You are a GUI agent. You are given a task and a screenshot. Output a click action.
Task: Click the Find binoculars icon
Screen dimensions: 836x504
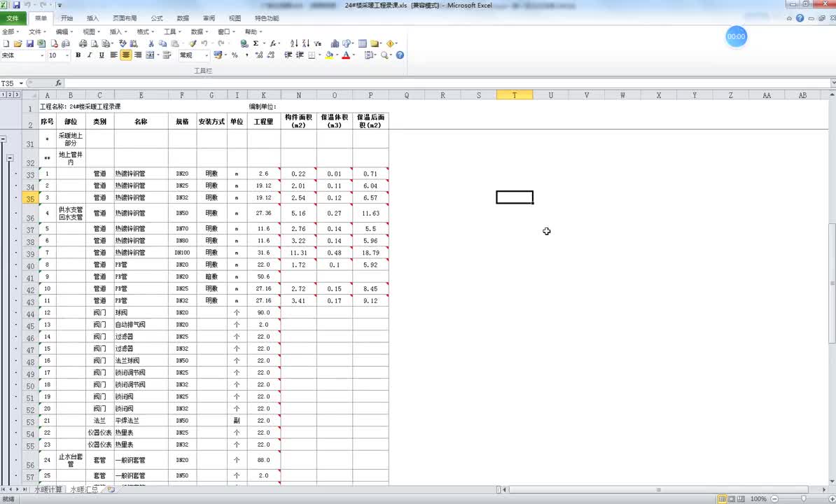(134, 43)
